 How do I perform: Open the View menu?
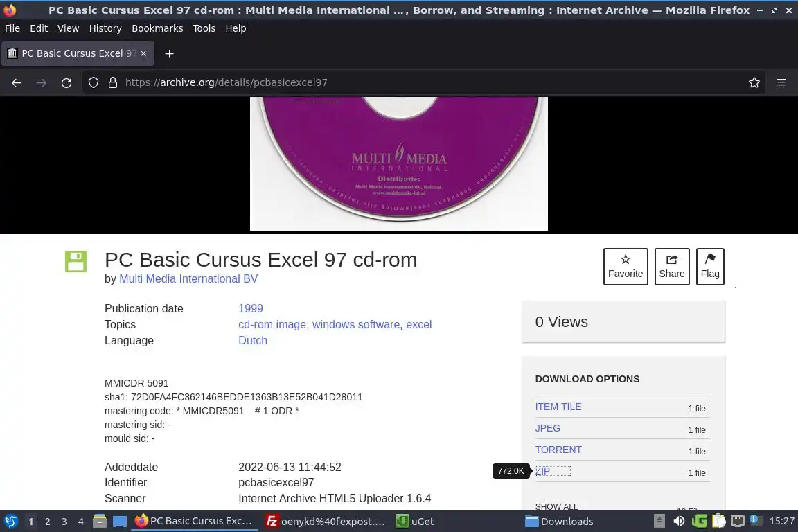click(x=68, y=28)
